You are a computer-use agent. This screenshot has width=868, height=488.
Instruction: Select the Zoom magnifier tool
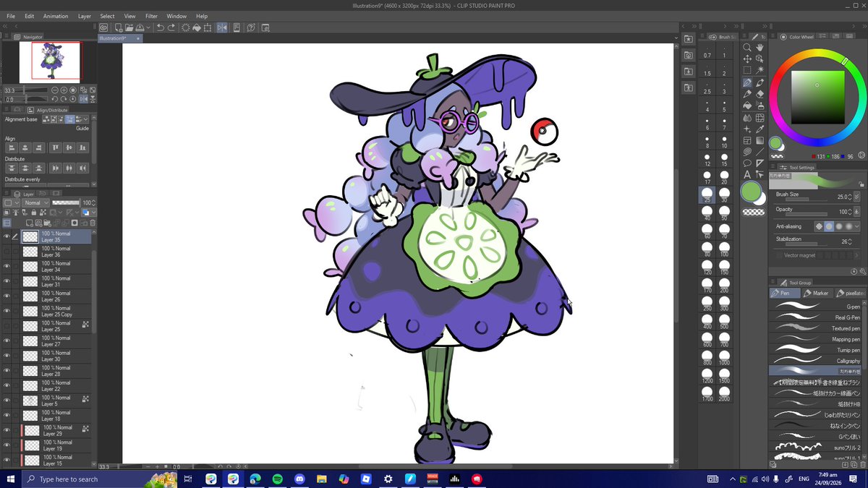pyautogui.click(x=747, y=47)
